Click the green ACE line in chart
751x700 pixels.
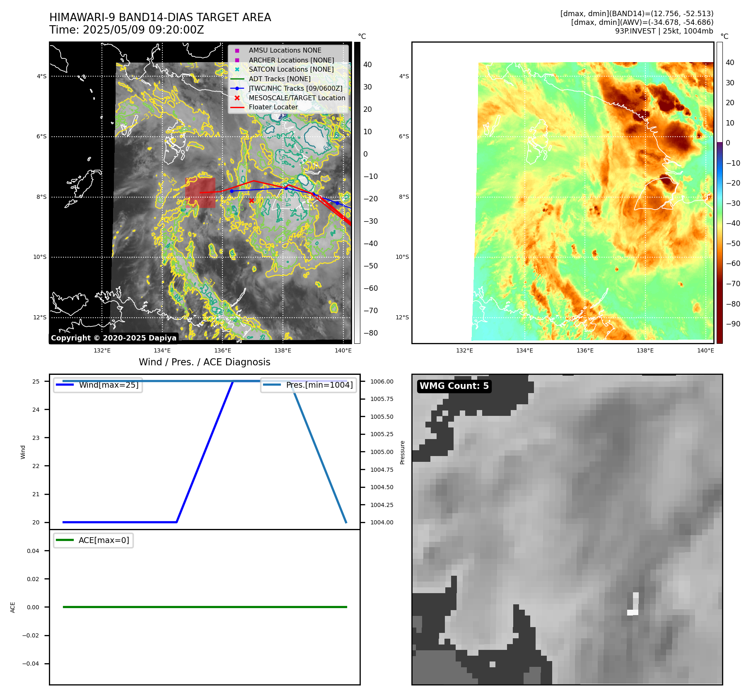[x=205, y=607]
